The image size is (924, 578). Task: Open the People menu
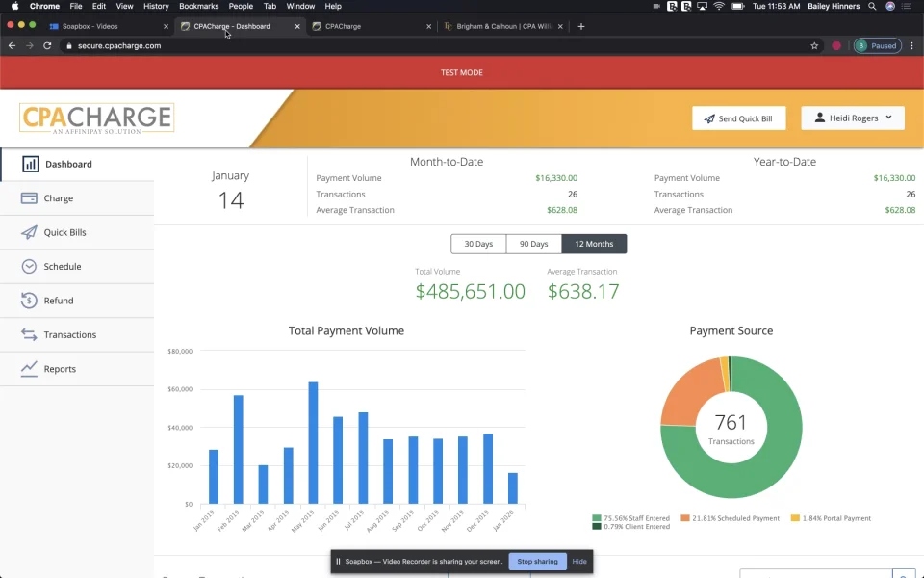(241, 6)
